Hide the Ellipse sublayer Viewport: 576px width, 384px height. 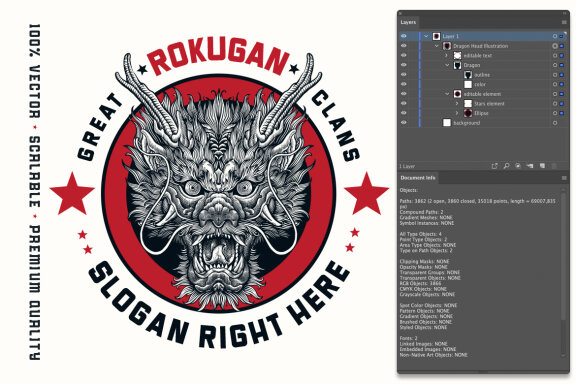point(404,113)
